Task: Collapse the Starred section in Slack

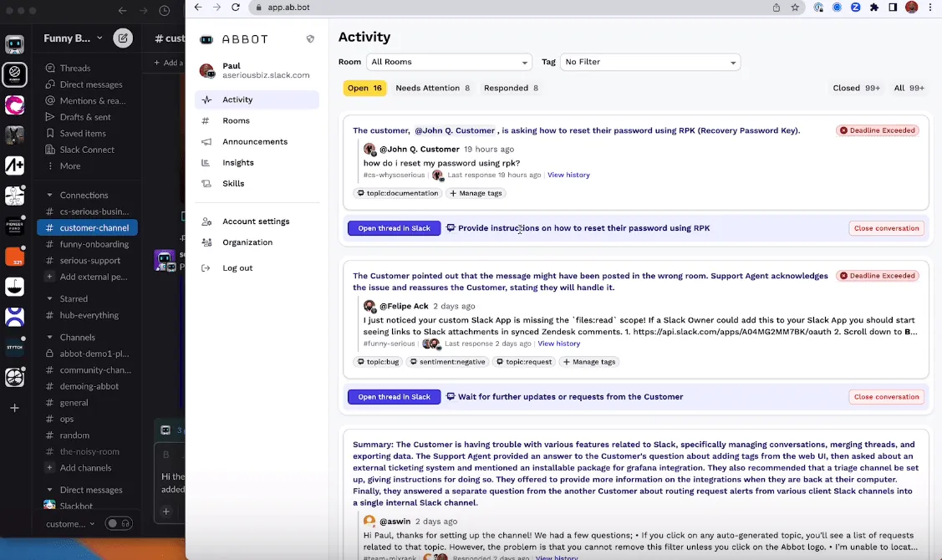Action: (50, 298)
